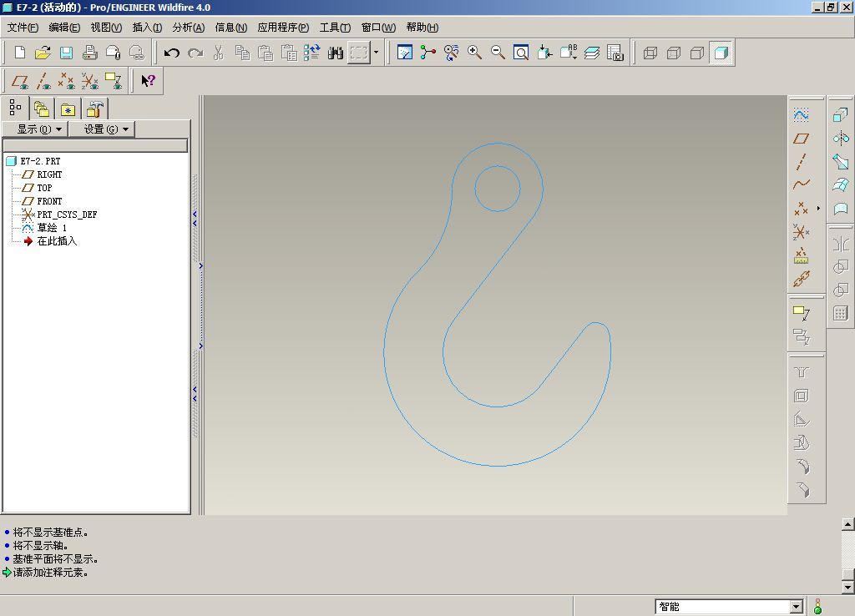Open the 显示 dropdown in the model tree
Viewport: 855px width, 616px height.
click(x=35, y=129)
